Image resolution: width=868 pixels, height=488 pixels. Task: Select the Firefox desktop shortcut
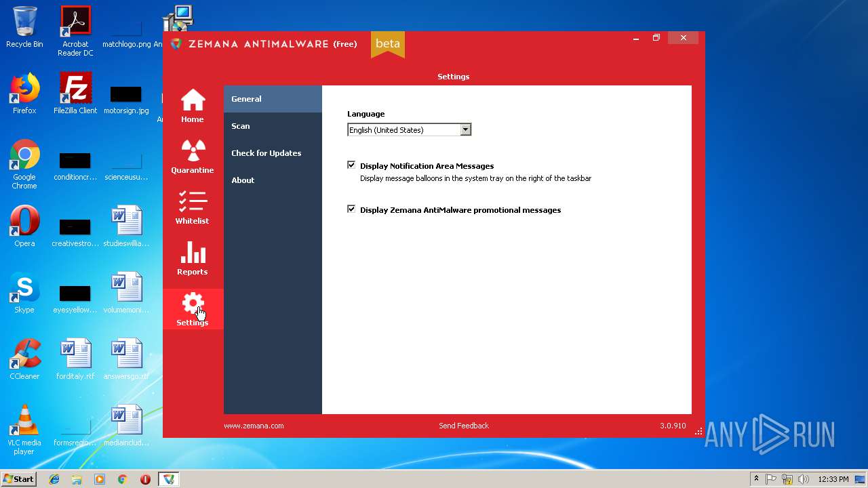[x=24, y=94]
